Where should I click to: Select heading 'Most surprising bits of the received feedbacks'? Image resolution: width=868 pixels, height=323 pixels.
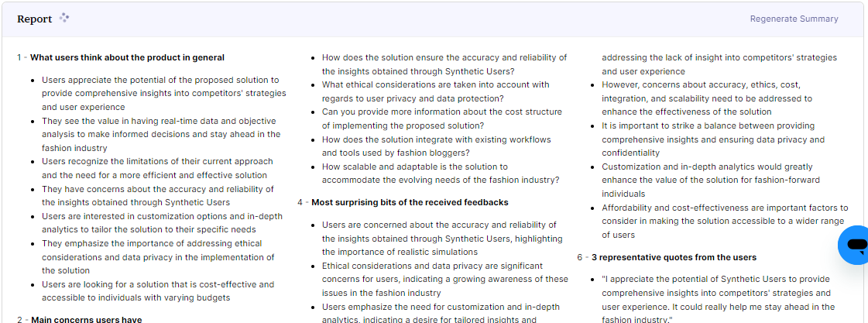point(410,202)
